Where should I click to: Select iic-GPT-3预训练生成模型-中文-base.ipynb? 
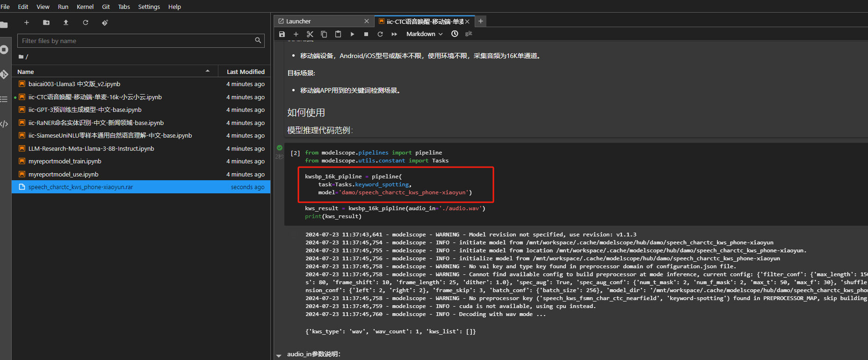tap(141, 110)
